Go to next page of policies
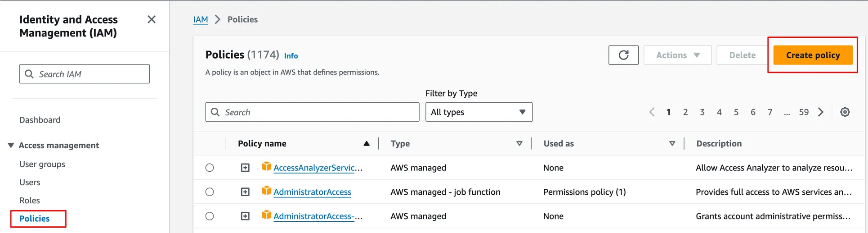This screenshot has height=233, width=868. [x=821, y=112]
